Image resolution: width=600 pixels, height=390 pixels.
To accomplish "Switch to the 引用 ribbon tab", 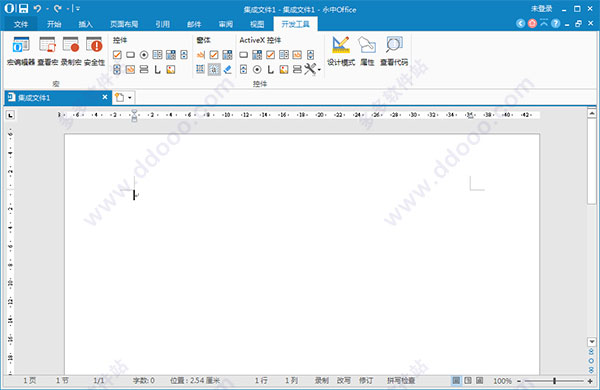I will click(x=162, y=24).
